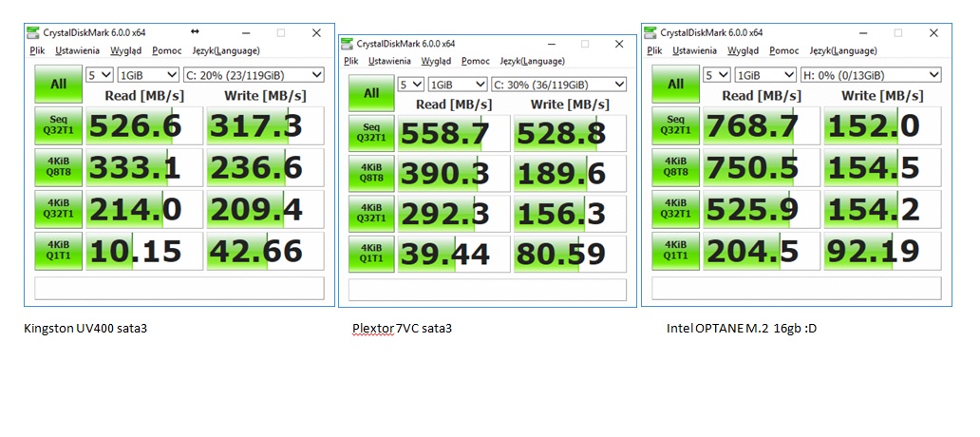
Task: Run All tests in Kingston UV400 window
Action: click(58, 84)
